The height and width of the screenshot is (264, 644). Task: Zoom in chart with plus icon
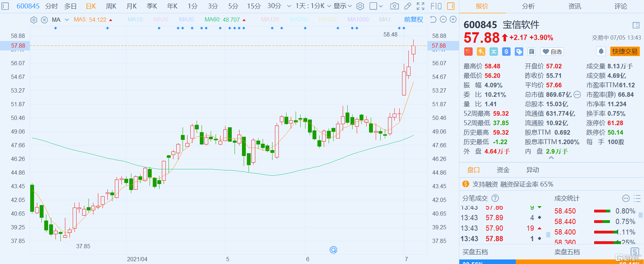[453, 20]
